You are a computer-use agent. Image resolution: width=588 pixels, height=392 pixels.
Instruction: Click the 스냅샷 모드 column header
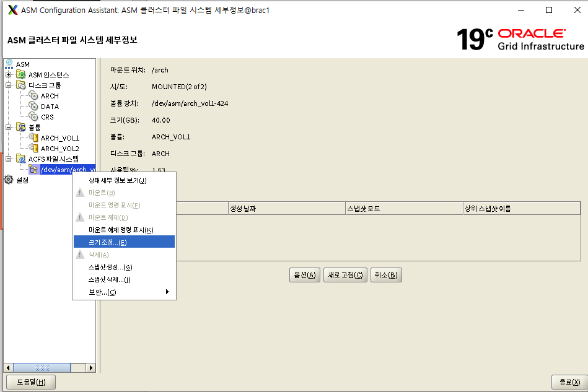(404, 208)
